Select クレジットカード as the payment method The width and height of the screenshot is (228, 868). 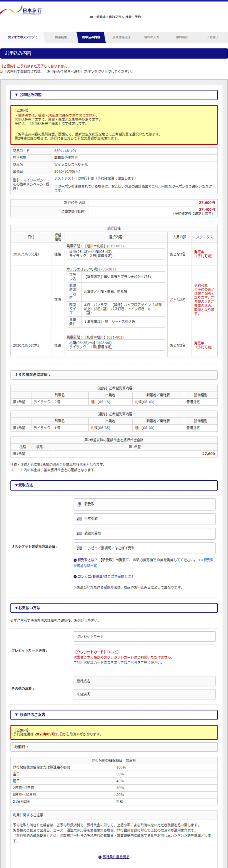click(x=144, y=636)
